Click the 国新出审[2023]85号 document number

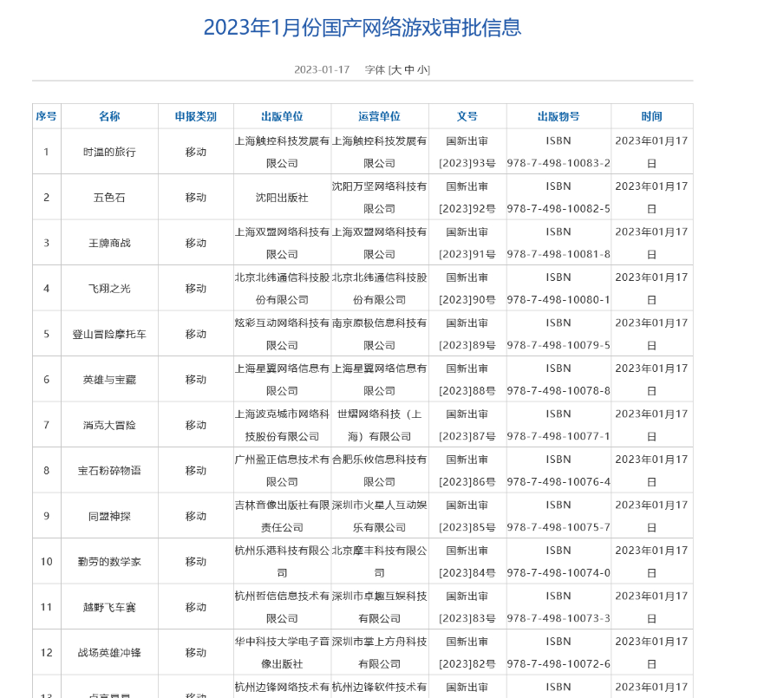click(x=468, y=515)
